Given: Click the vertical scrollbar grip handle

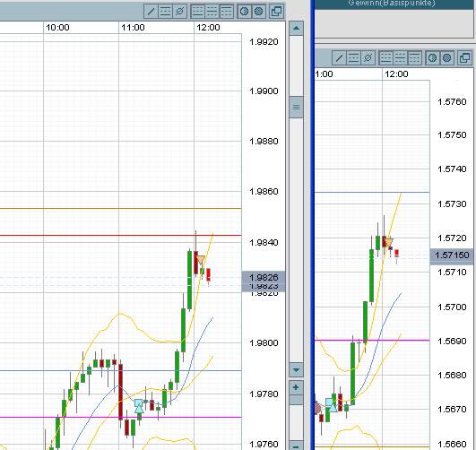Looking at the screenshot, I should [297, 107].
